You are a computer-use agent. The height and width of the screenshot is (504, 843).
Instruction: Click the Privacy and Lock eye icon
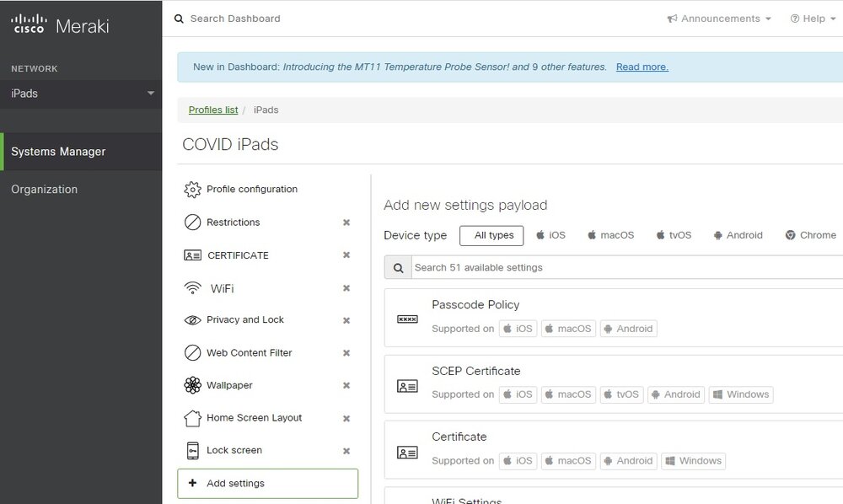click(192, 320)
